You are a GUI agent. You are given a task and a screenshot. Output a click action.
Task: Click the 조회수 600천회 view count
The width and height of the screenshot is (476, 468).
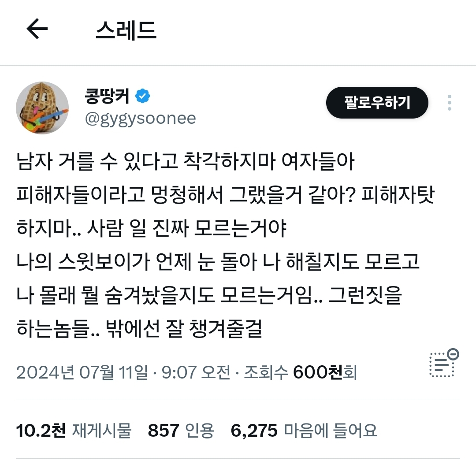301,372
